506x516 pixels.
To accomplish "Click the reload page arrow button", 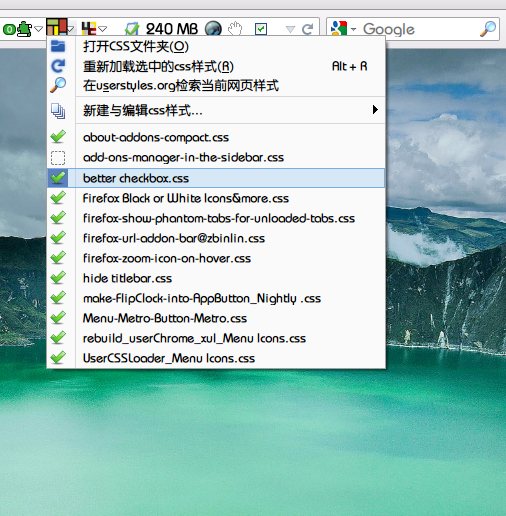I will click(x=307, y=29).
